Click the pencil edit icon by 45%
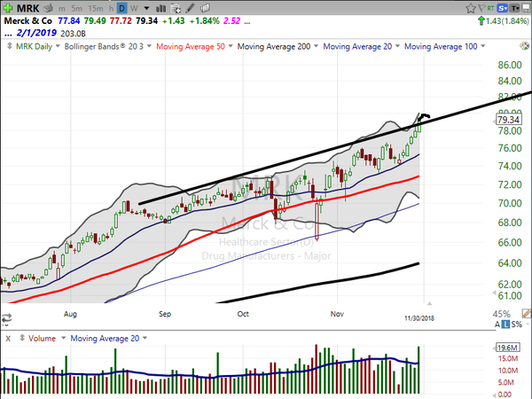This screenshot has height=399, width=532. tap(527, 313)
